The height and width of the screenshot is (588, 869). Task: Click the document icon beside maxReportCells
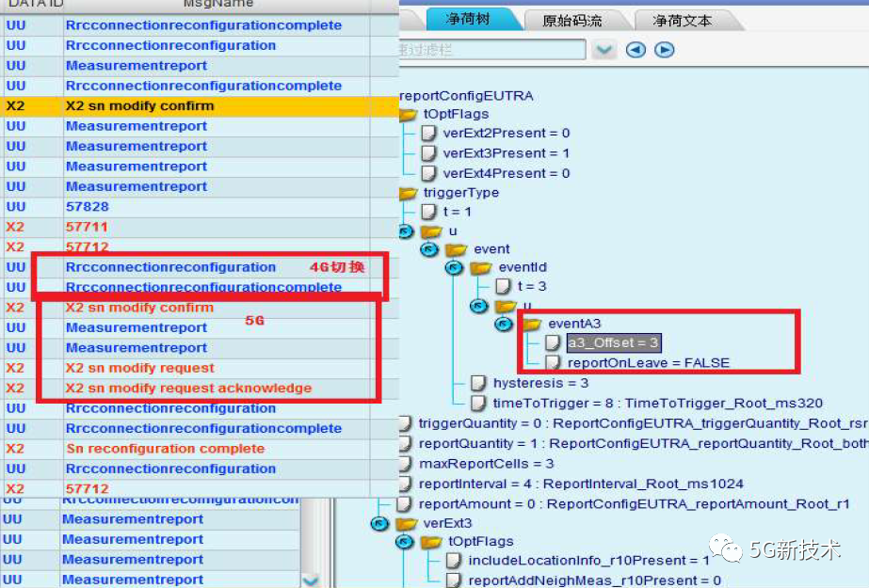(x=405, y=464)
